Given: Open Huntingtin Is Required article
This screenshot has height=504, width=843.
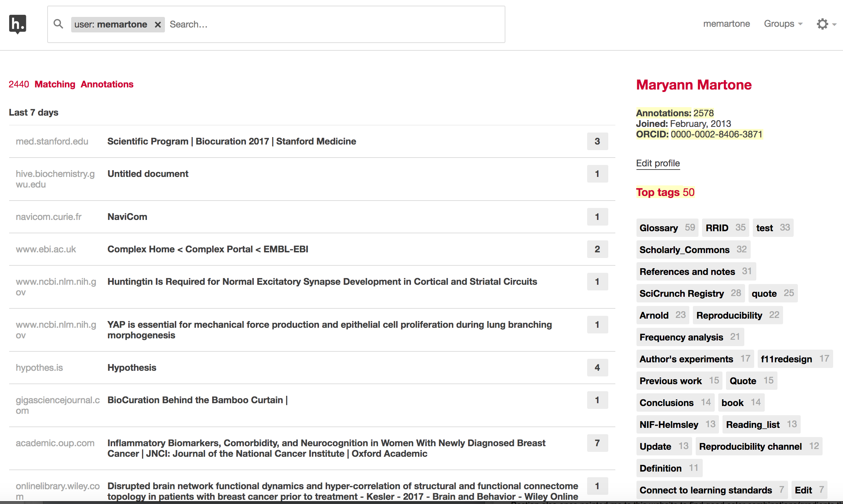Looking at the screenshot, I should point(322,282).
